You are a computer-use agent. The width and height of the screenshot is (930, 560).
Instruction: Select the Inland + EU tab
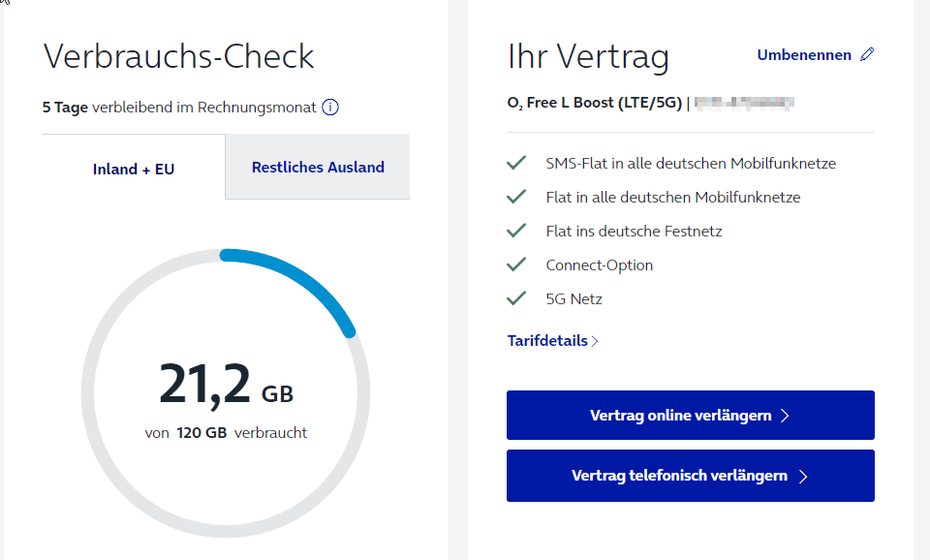[x=134, y=169]
